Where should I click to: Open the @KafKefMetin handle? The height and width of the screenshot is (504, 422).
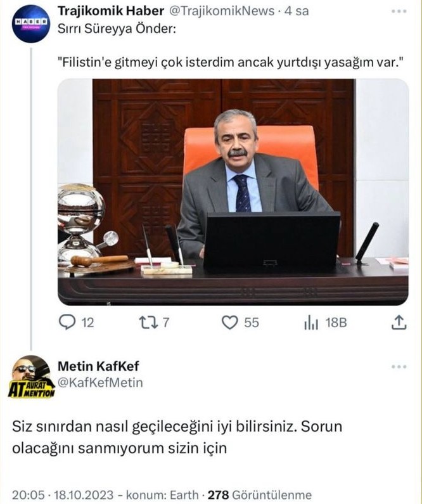pyautogui.click(x=100, y=382)
